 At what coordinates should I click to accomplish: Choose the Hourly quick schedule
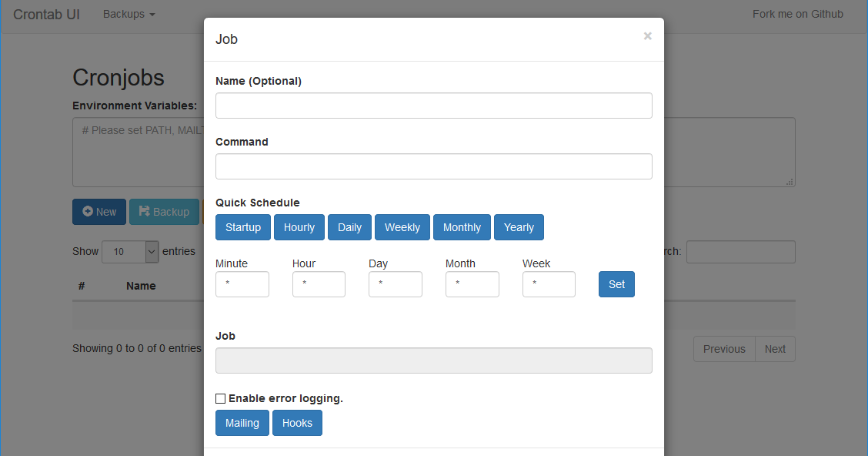[299, 227]
